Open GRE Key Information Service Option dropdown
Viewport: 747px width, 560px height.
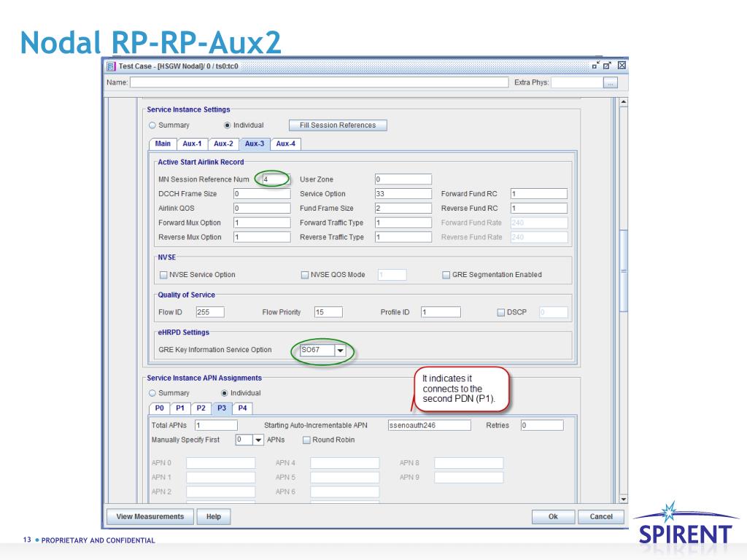(340, 351)
